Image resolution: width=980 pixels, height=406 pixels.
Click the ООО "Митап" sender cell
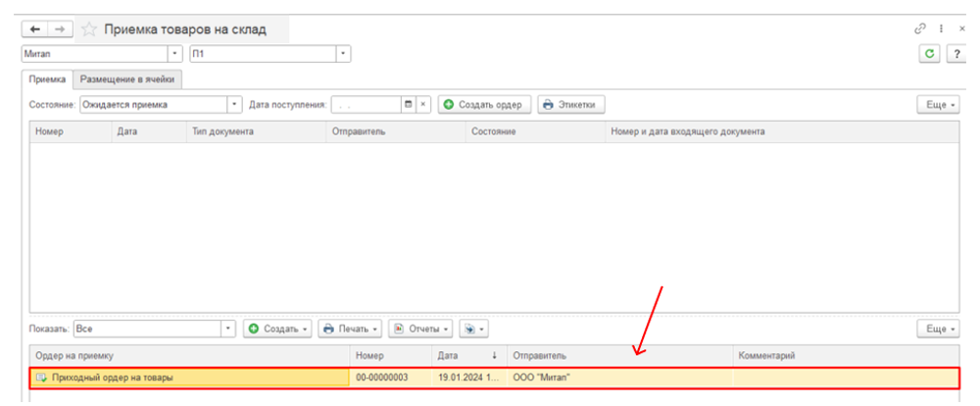coord(619,378)
